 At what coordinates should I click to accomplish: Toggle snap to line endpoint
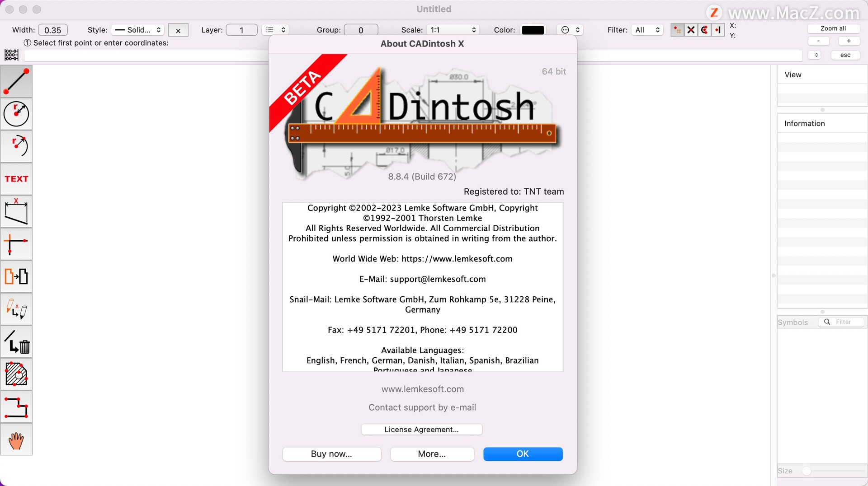point(718,30)
